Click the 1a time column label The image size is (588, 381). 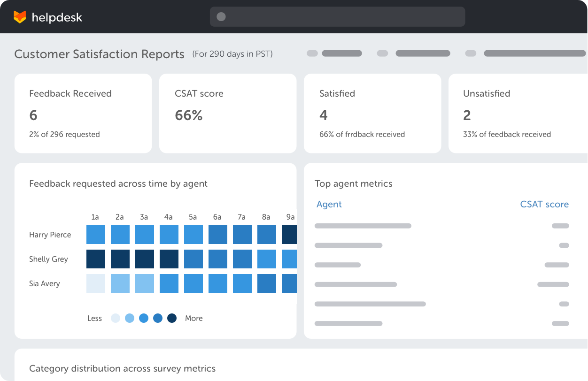click(95, 217)
